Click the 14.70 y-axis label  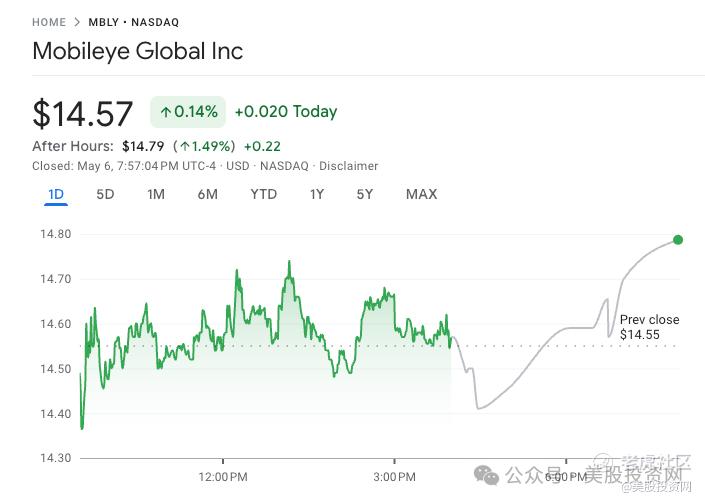pyautogui.click(x=56, y=279)
